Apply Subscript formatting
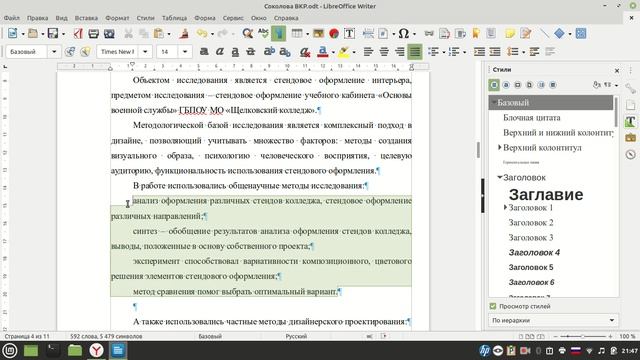This screenshot has width=640, height=360. pos(284,51)
